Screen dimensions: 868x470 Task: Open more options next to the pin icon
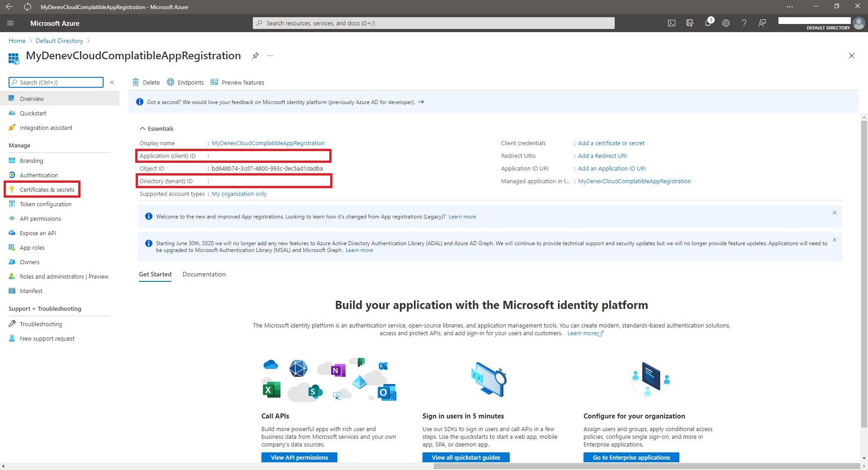(x=270, y=56)
